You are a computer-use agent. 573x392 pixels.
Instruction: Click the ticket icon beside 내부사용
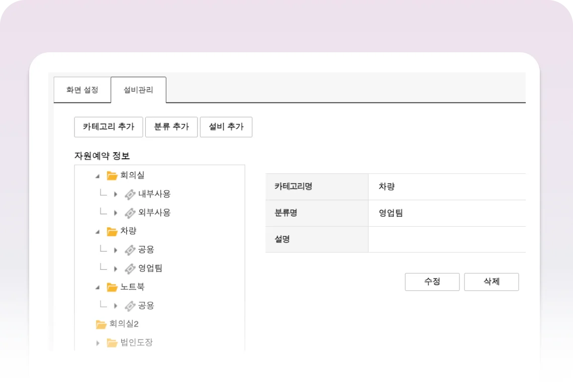click(x=130, y=194)
